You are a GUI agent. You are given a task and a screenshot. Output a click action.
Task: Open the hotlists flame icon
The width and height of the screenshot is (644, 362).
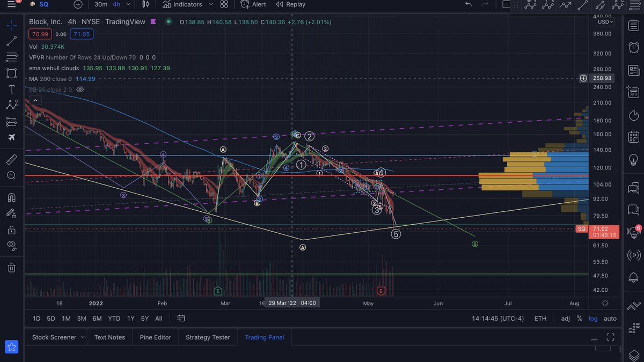click(633, 115)
